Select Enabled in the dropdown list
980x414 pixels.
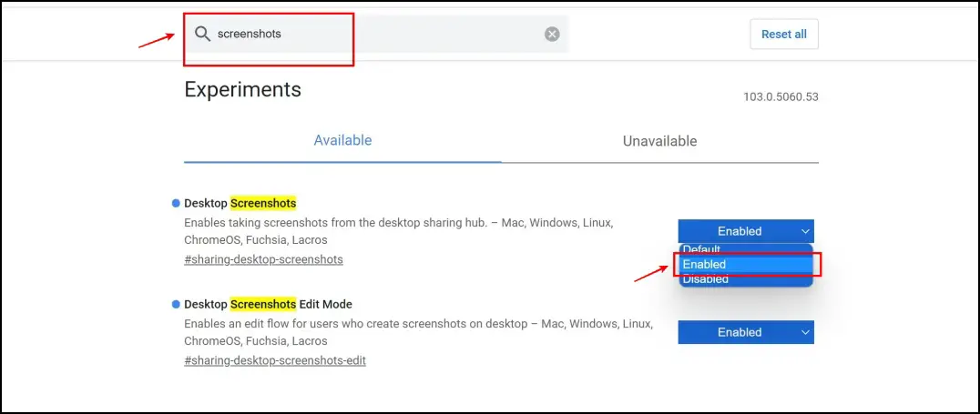[x=746, y=264]
